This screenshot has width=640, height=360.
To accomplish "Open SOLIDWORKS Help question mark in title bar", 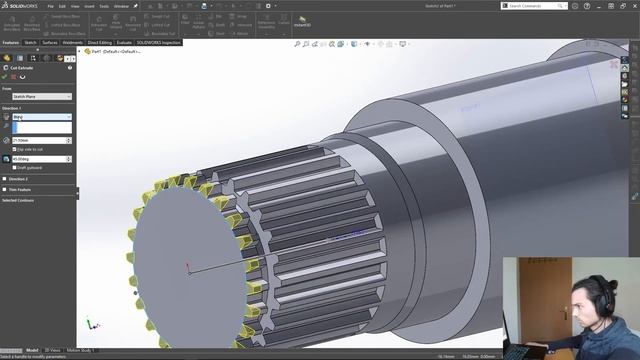I will 587,6.
